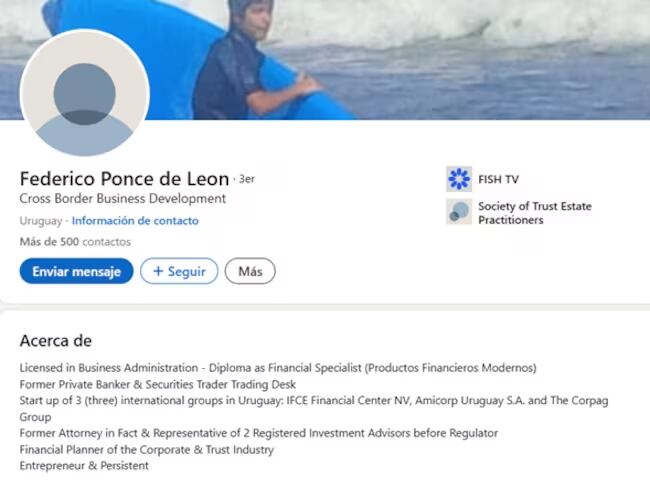Screen dimensions: 650x497
Task: Click the Former Attorney in Fact line
Action: point(258,433)
